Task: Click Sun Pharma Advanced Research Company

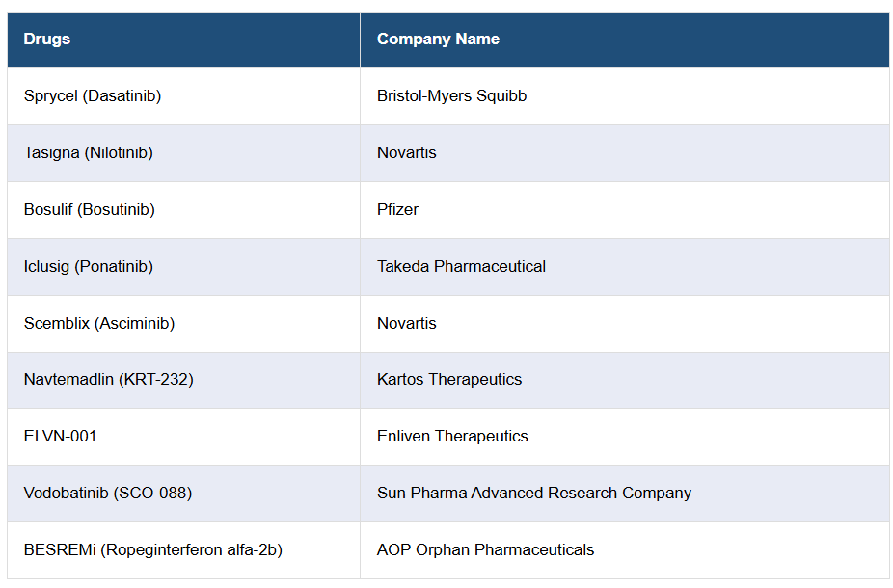Action: 534,493
